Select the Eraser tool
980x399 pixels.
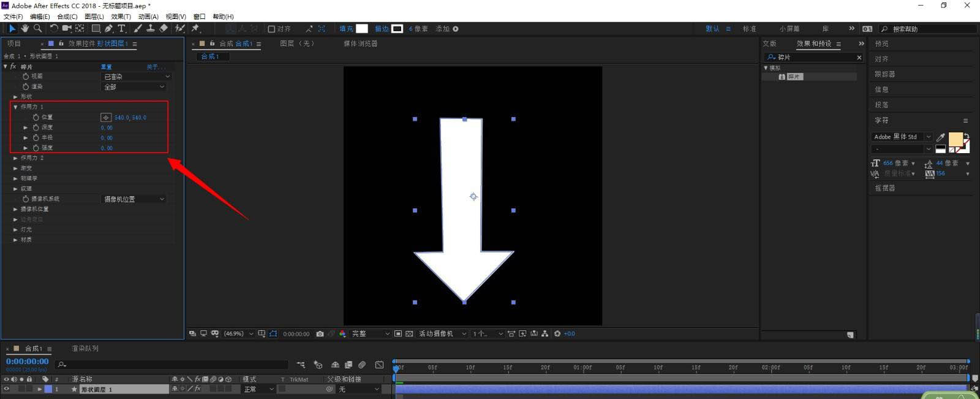[x=164, y=28]
